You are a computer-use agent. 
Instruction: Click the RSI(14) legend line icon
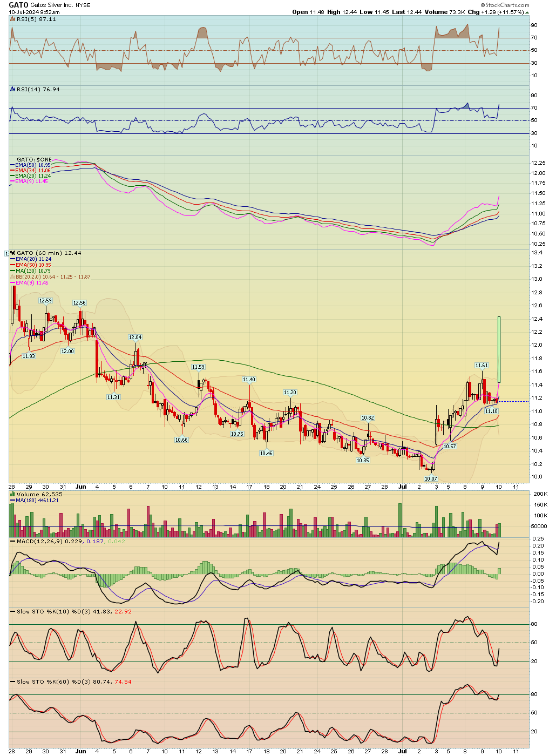13,89
